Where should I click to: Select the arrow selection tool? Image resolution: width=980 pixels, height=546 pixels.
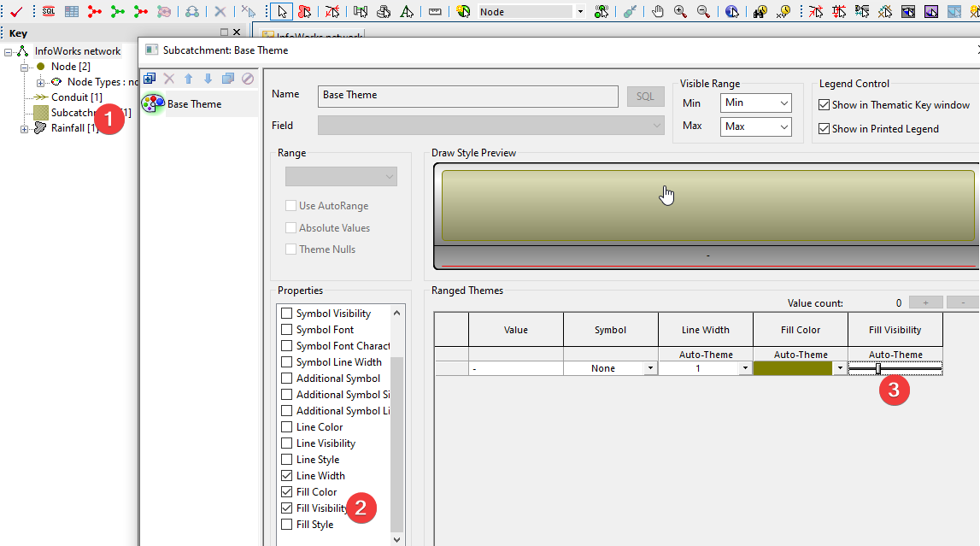(283, 11)
